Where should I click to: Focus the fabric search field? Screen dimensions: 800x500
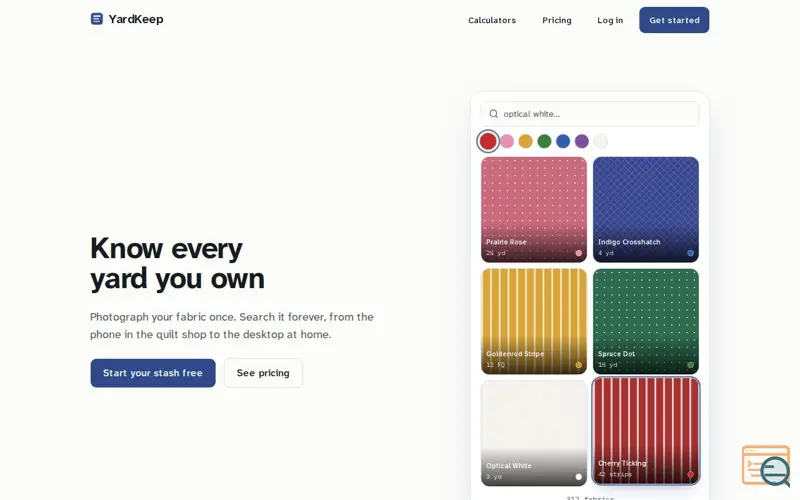pyautogui.click(x=590, y=114)
